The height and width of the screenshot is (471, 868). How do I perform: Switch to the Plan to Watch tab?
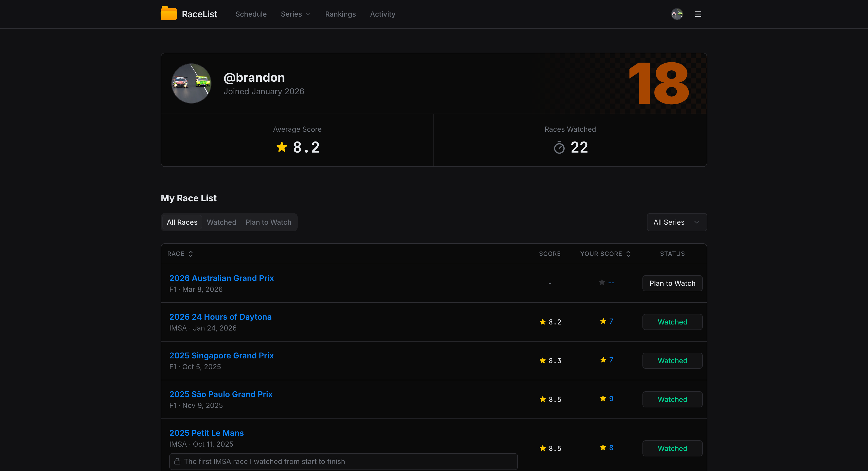(268, 222)
